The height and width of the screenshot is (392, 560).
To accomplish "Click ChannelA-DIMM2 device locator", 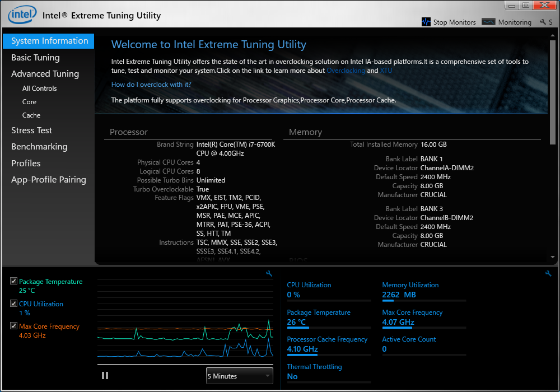I will 447,168.
